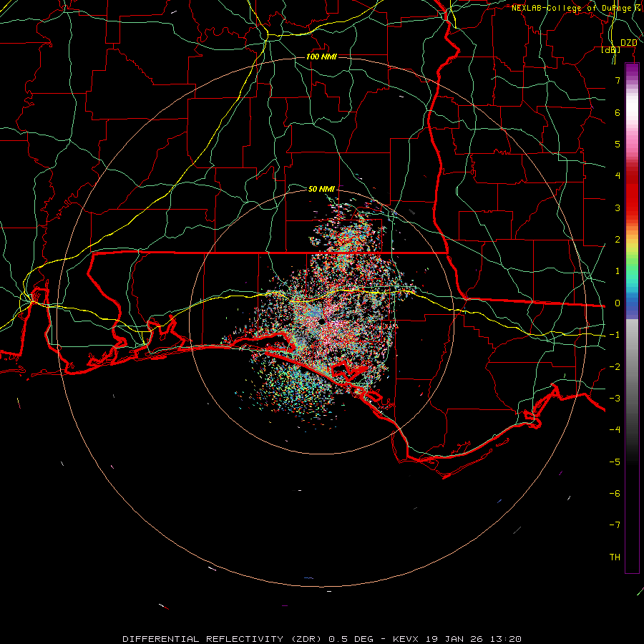This screenshot has width=644, height=644.
Task: Click the black radar site dot at center
Action: click(x=321, y=321)
